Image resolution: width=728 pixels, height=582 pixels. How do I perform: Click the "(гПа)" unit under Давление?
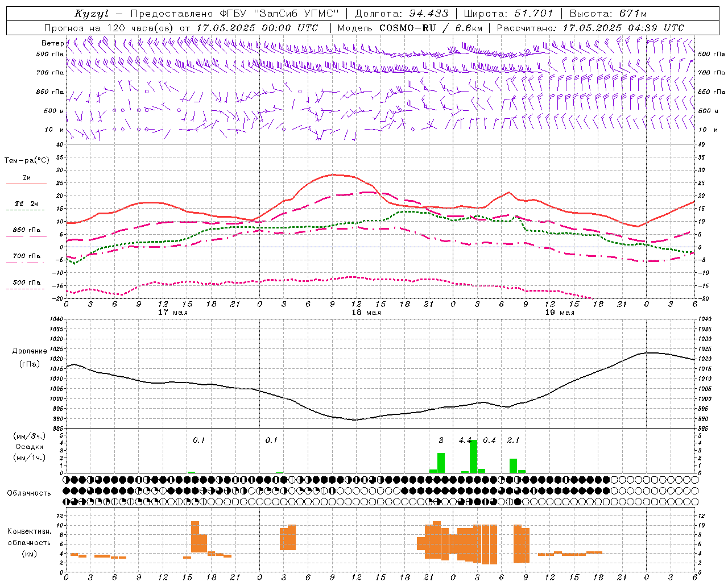click(30, 364)
